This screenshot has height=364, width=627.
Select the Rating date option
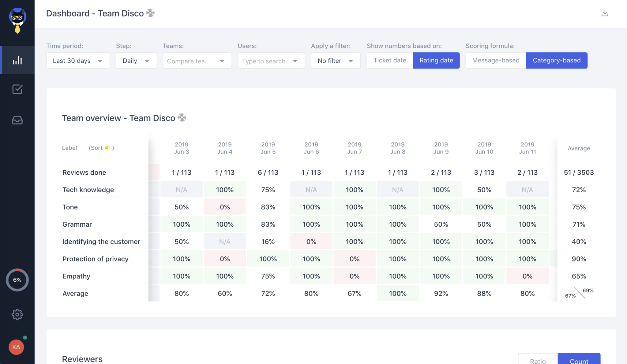click(436, 60)
